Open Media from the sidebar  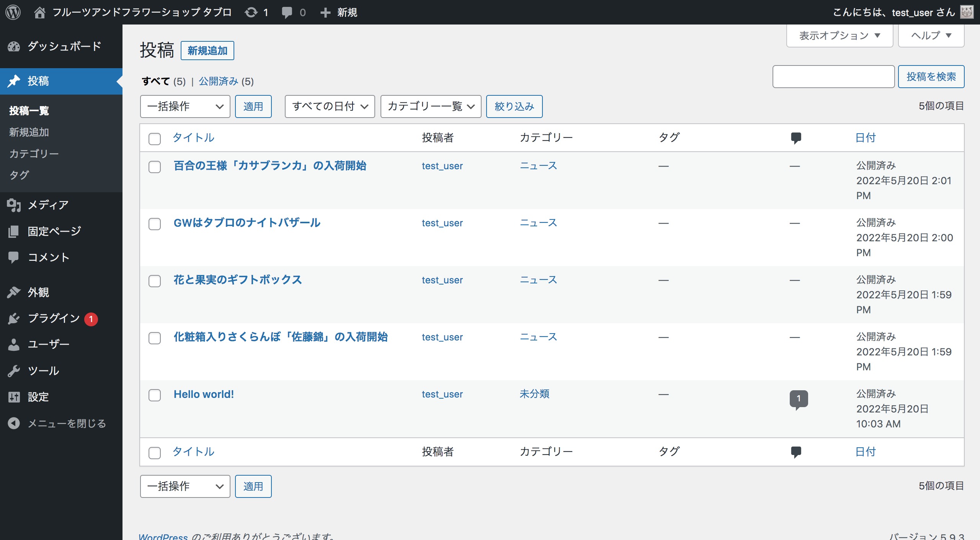tap(48, 205)
